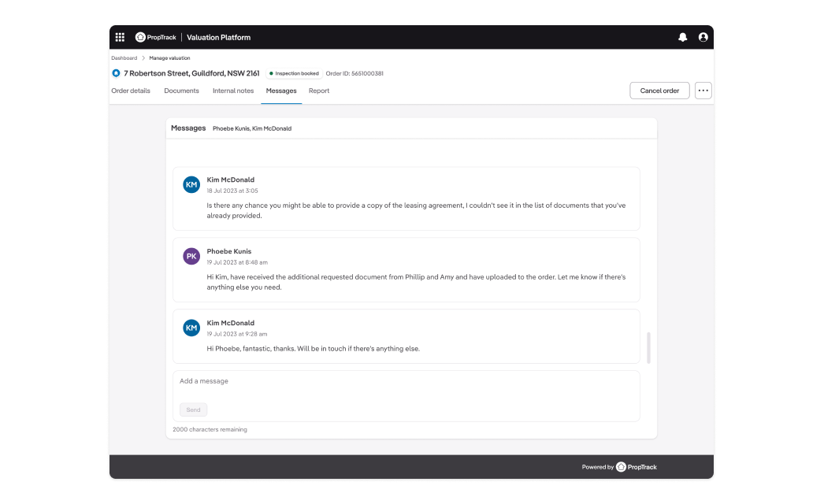The image size is (824, 504).
Task: Open the user account profile icon
Action: [x=703, y=37]
